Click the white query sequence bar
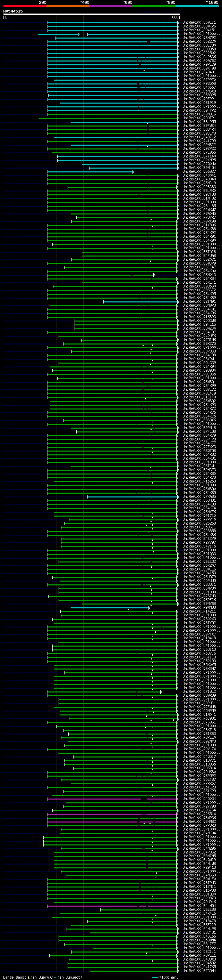 tap(92, 14)
